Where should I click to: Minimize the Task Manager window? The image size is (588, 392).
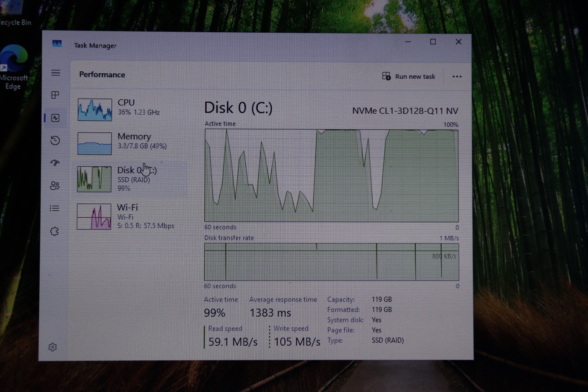(408, 42)
